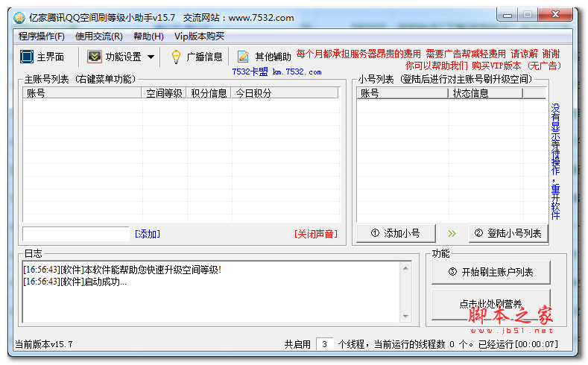Click the app icon in title bar
The height and width of the screenshot is (365, 588).
click(19, 18)
